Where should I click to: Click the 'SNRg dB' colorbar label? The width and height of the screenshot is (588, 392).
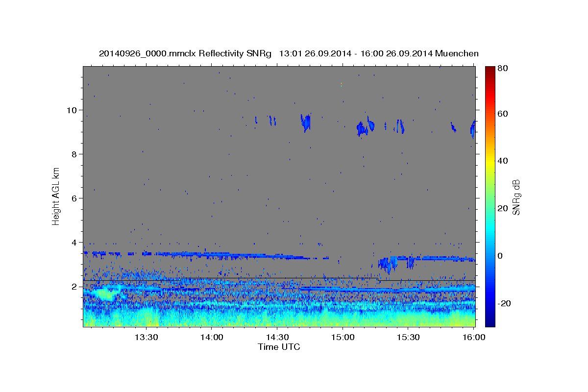(x=516, y=196)
